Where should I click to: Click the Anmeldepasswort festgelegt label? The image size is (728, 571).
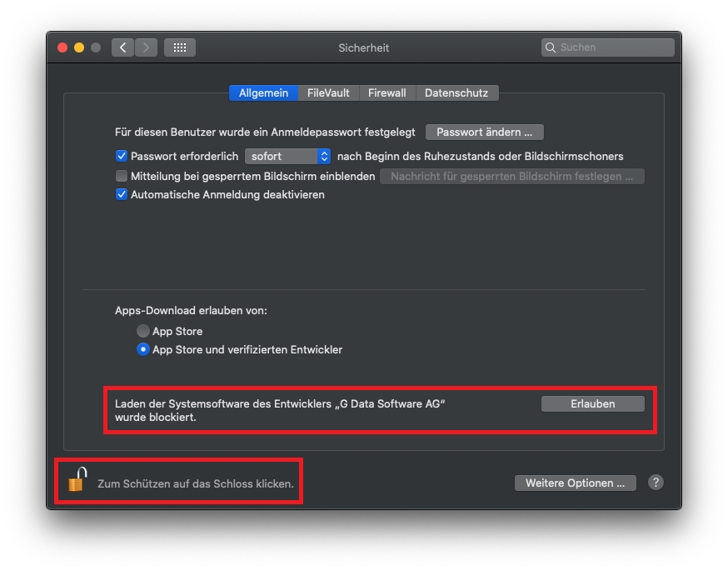pyautogui.click(x=265, y=132)
